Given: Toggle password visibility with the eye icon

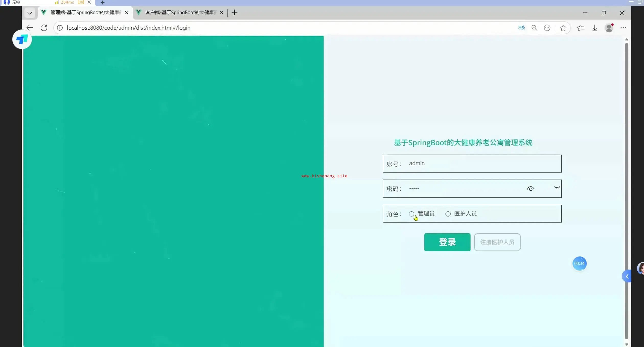Looking at the screenshot, I should coord(531,189).
